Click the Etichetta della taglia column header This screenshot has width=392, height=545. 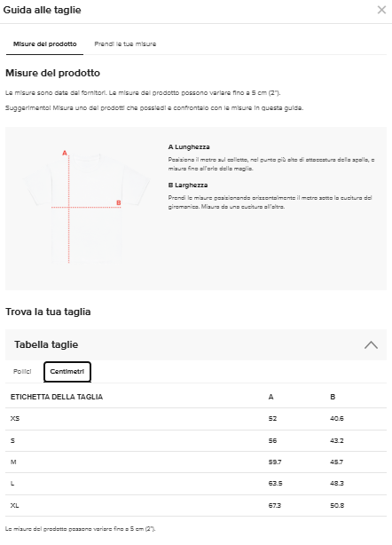[57, 397]
